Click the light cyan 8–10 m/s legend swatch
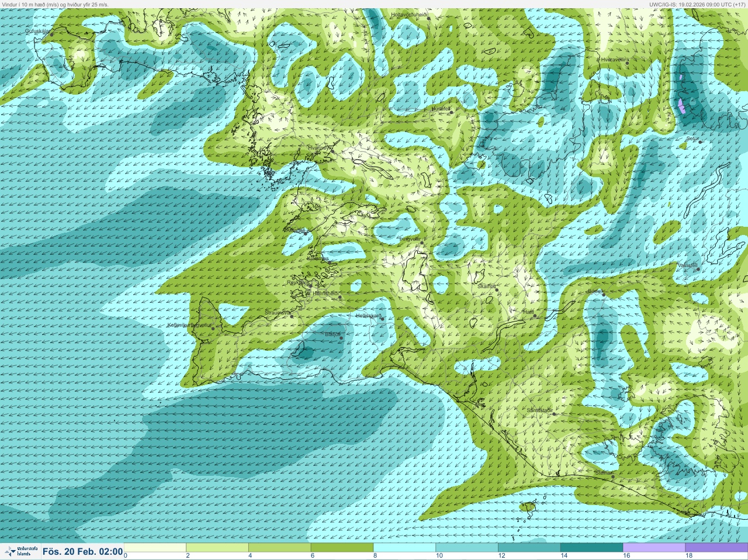This screenshot has height=560, width=748. pos(404,548)
